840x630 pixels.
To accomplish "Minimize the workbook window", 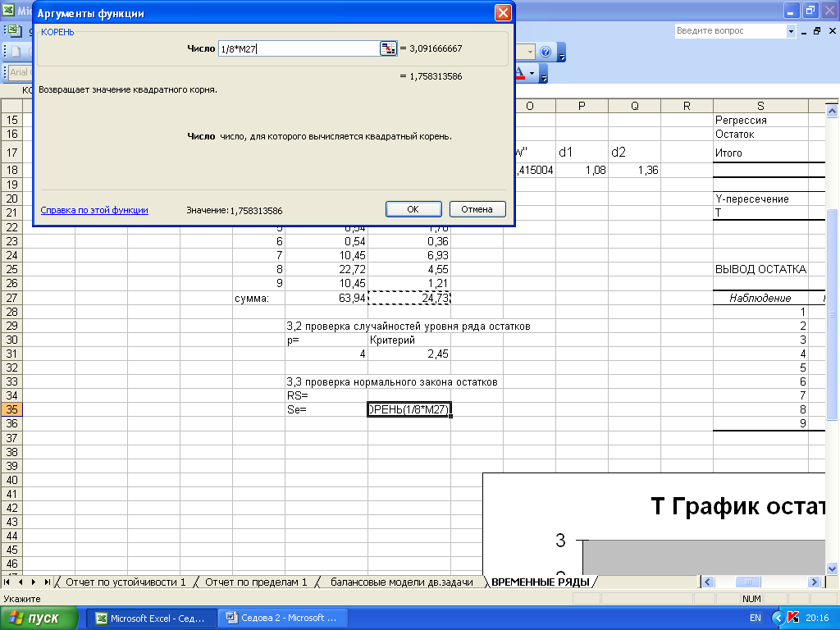I will 804,32.
